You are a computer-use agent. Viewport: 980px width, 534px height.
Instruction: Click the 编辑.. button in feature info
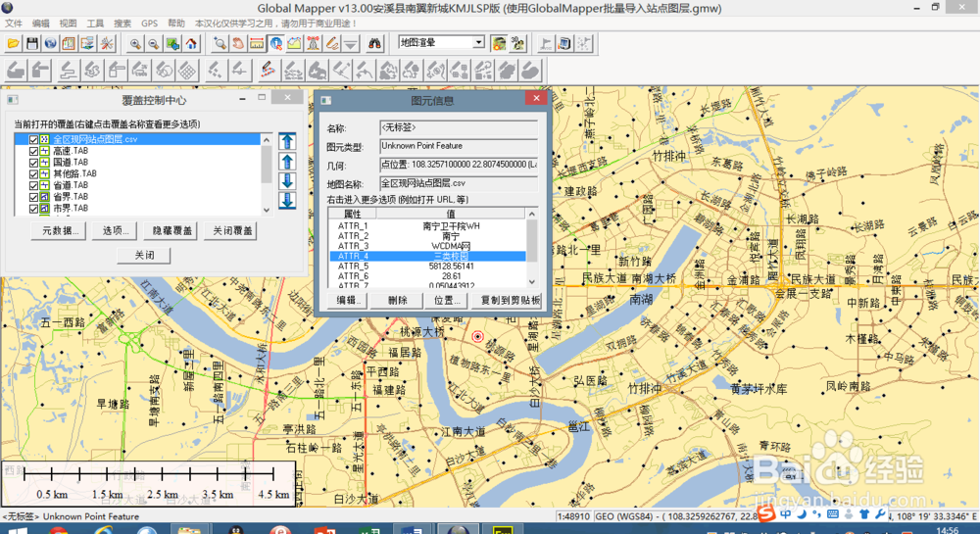pos(348,301)
